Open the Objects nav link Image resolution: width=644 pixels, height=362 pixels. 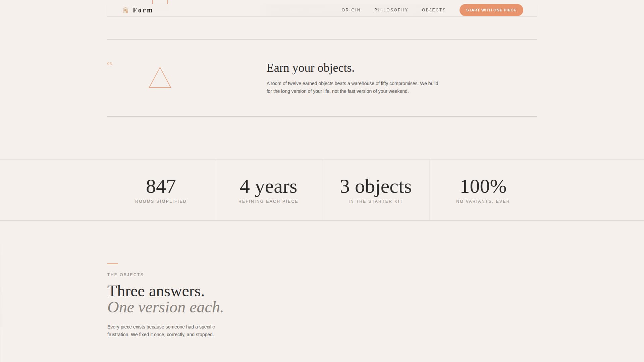434,10
